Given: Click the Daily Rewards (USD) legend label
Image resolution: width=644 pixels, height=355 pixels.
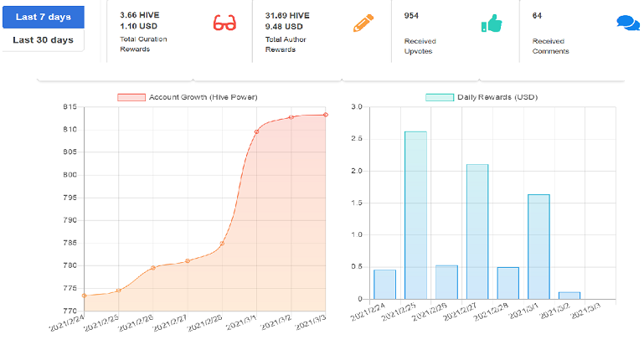Looking at the screenshot, I should point(497,97).
